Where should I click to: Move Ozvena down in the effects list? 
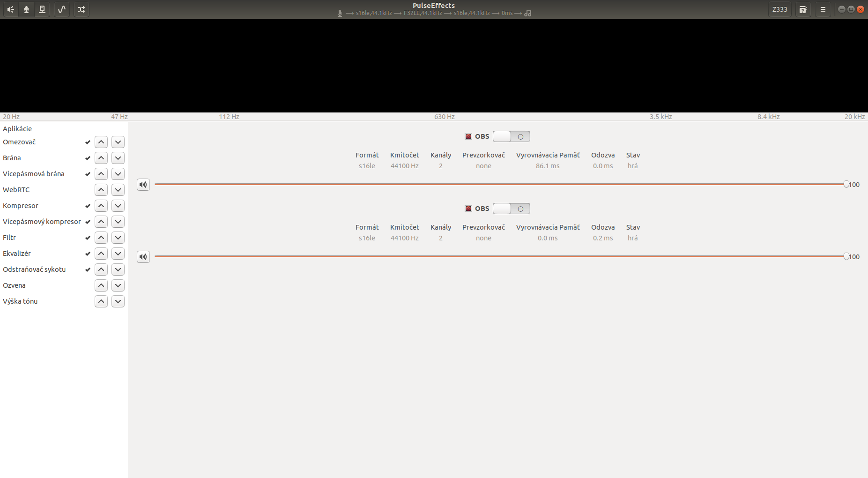118,285
